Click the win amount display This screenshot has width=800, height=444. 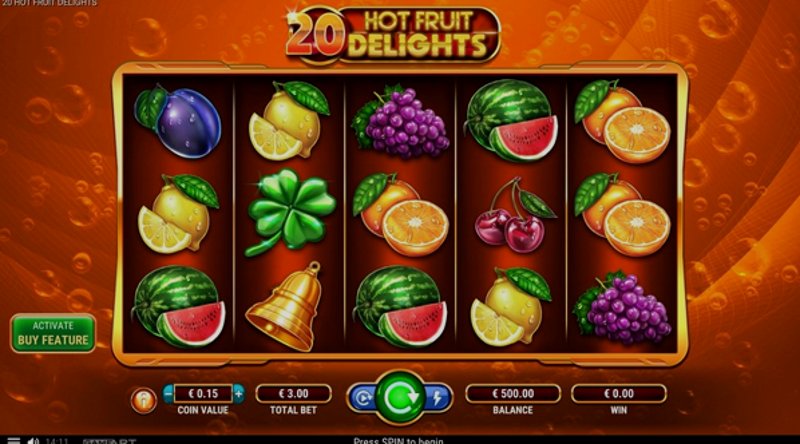[x=618, y=393]
